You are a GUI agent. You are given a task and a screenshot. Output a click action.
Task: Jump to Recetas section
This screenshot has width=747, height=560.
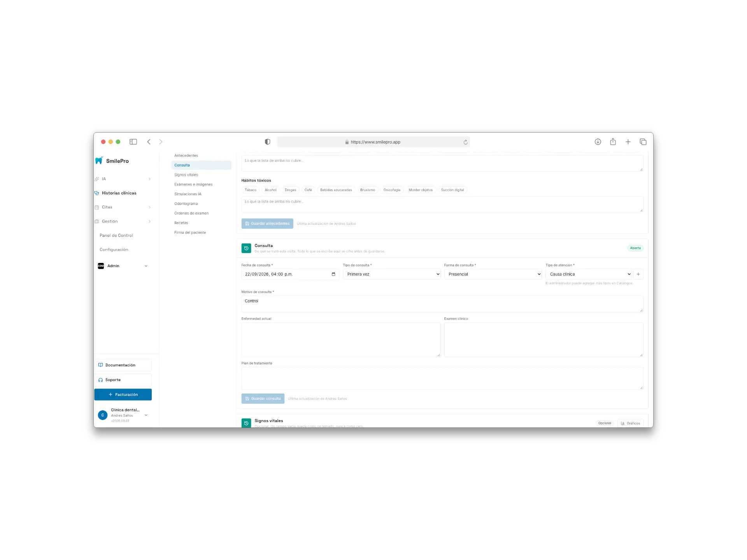pos(181,223)
